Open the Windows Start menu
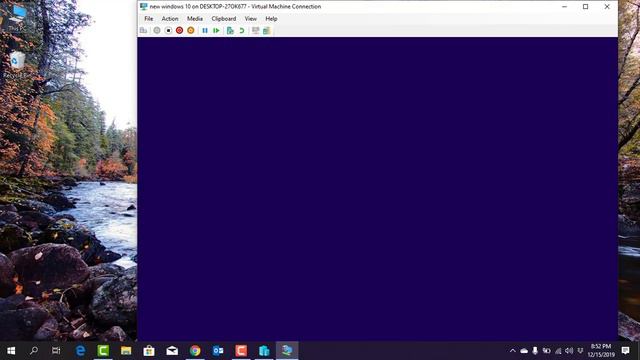Viewport: 640px width, 360px height. point(11,351)
